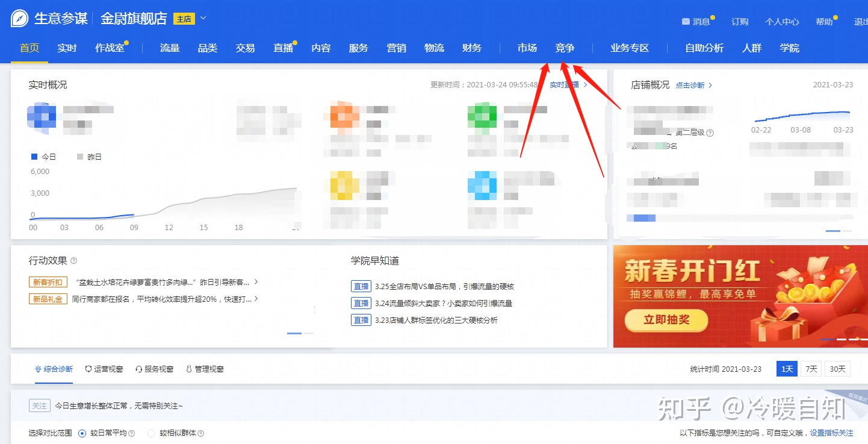Viewport: 868px width, 444px height.
Task: Select the 较相似群体 radio button
Action: (x=152, y=433)
